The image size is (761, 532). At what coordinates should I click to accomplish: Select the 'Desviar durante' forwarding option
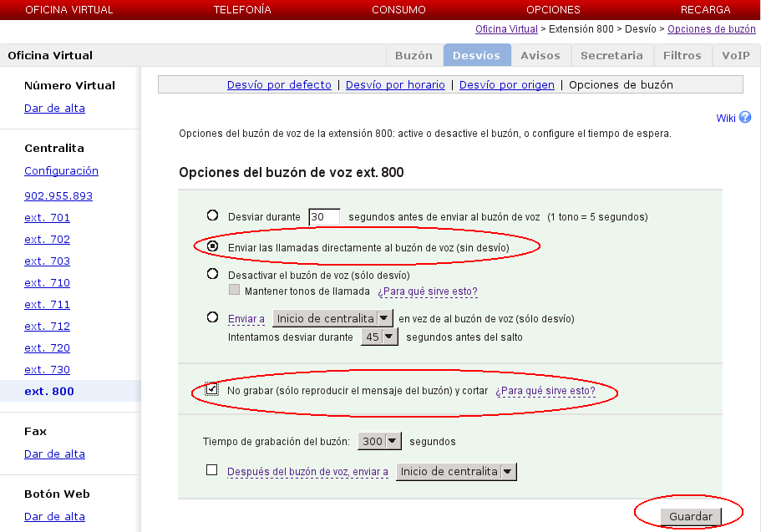point(212,215)
